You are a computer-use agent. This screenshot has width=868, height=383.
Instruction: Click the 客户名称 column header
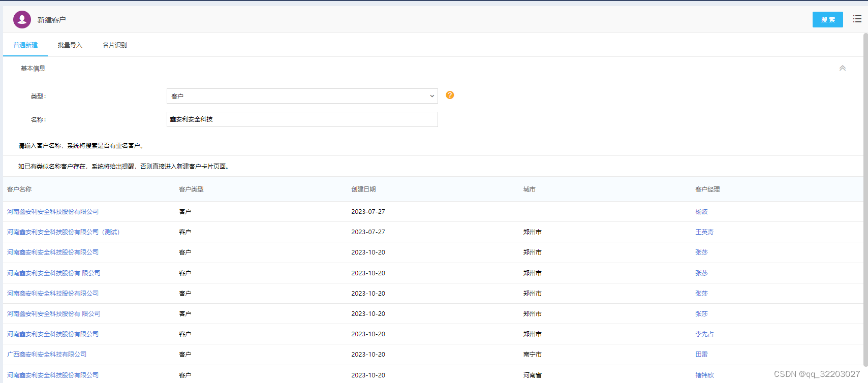[x=19, y=189]
